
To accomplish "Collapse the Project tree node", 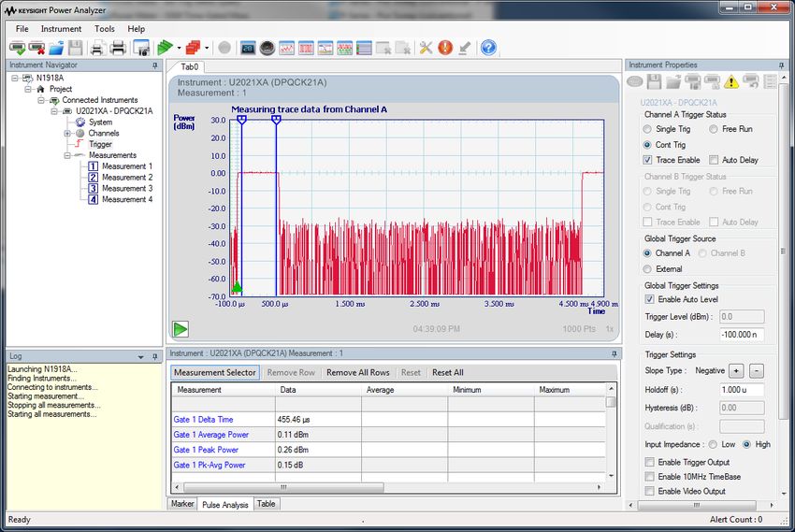I will pos(28,89).
